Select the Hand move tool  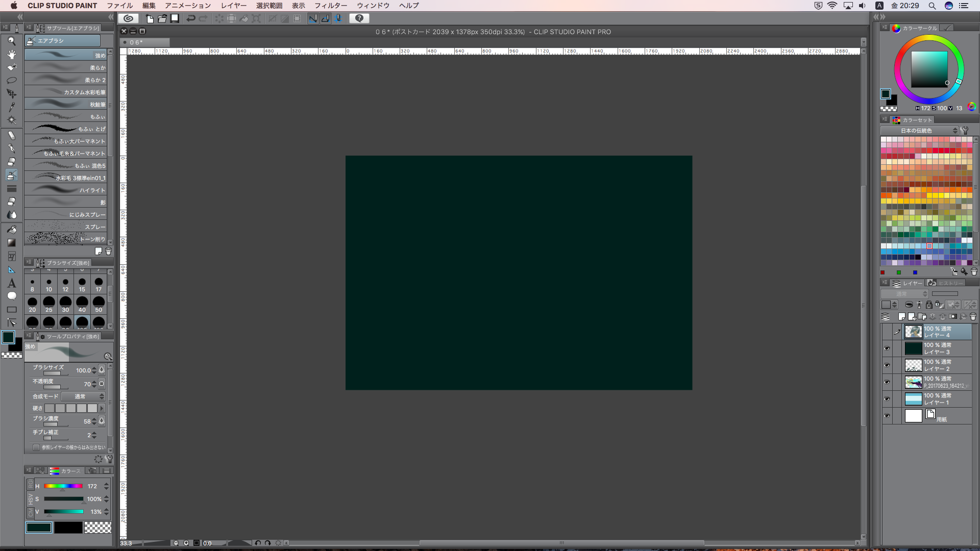click(11, 54)
